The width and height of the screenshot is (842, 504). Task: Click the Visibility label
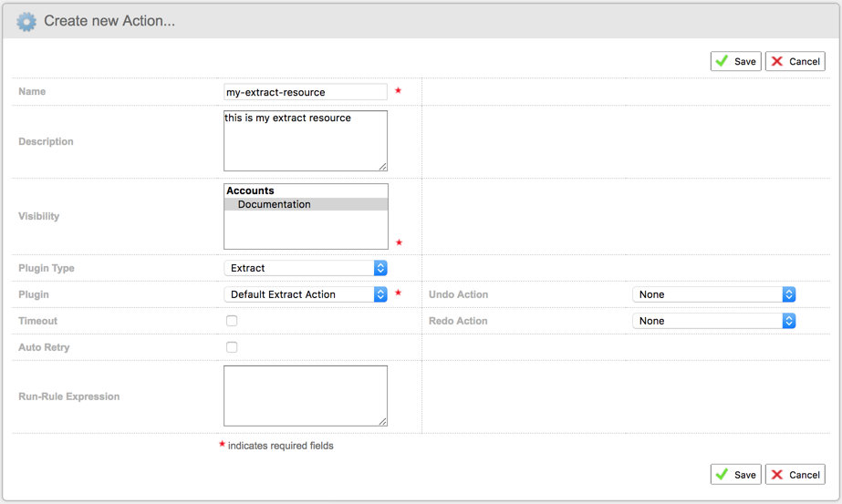[38, 216]
